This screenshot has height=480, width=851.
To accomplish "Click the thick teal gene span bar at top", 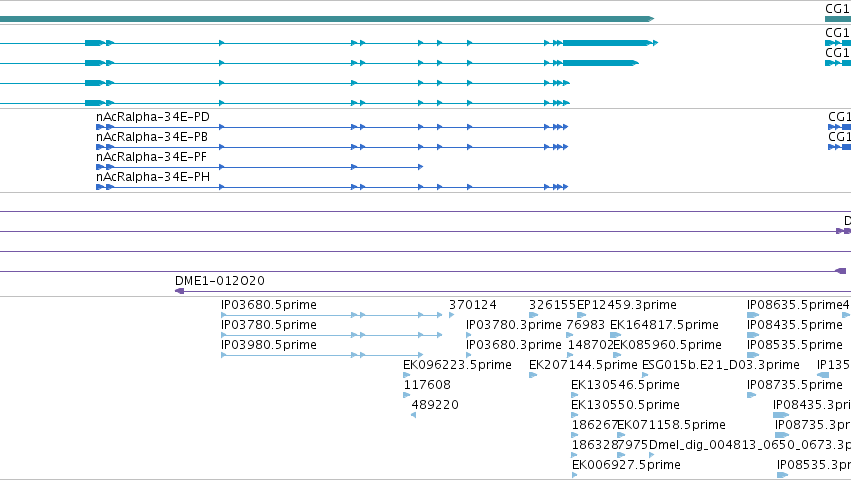I will coord(327,19).
